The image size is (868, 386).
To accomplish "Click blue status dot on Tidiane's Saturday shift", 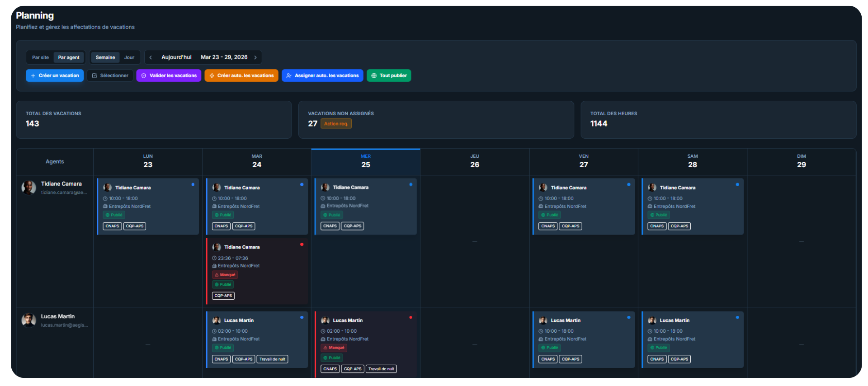I will (738, 184).
